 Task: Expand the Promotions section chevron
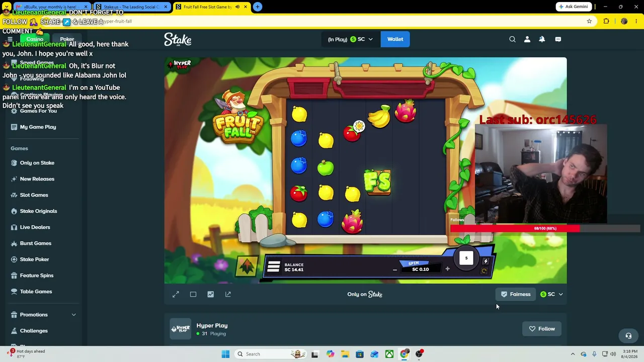[x=73, y=315]
